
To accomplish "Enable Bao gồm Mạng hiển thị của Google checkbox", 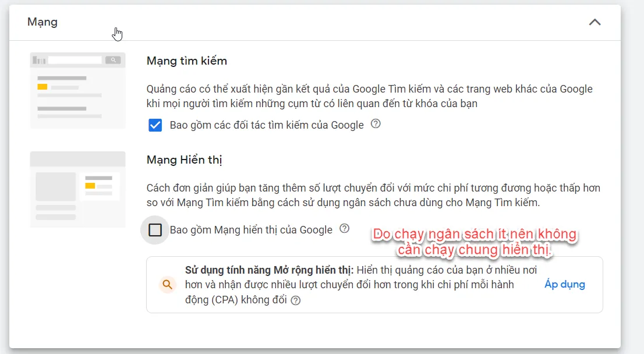I will pyautogui.click(x=155, y=230).
